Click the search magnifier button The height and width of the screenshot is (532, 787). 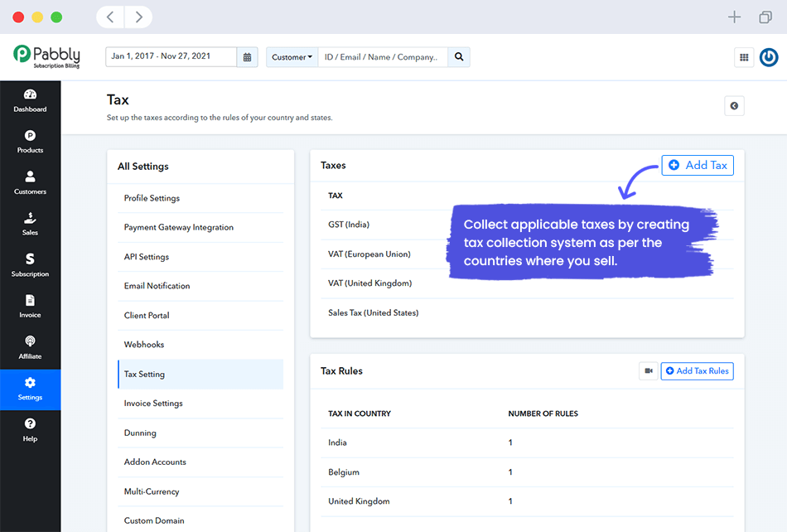point(459,57)
